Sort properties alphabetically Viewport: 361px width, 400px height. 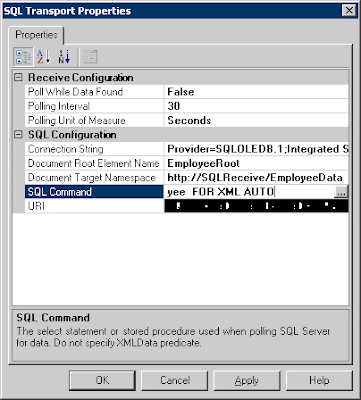(x=43, y=57)
